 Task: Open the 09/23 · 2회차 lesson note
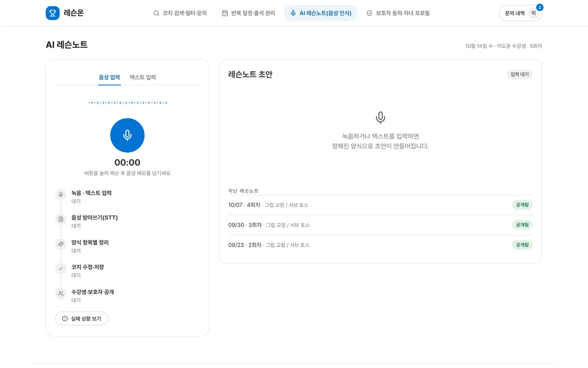click(380, 245)
